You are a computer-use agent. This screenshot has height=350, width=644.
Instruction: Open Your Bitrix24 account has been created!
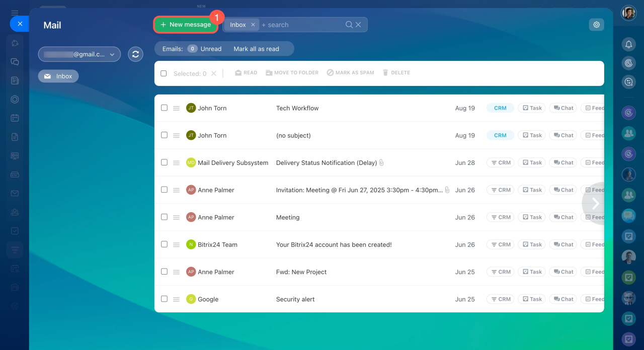[334, 244]
